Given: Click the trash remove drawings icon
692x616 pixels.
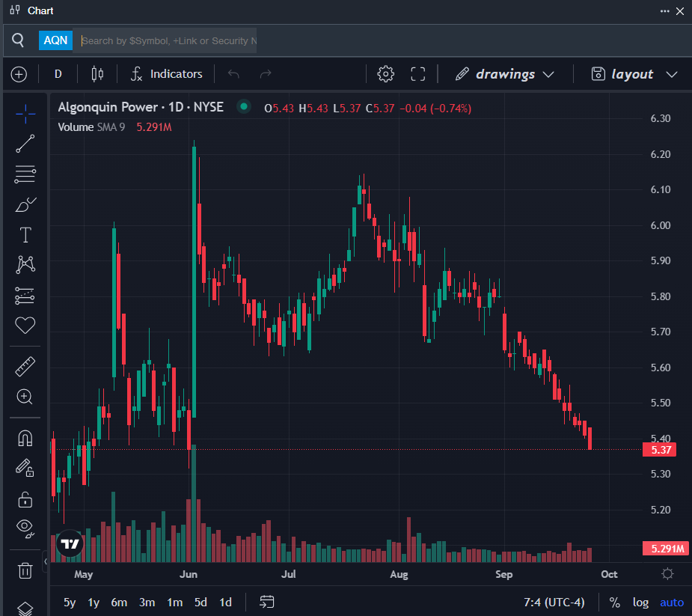Looking at the screenshot, I should click(25, 570).
